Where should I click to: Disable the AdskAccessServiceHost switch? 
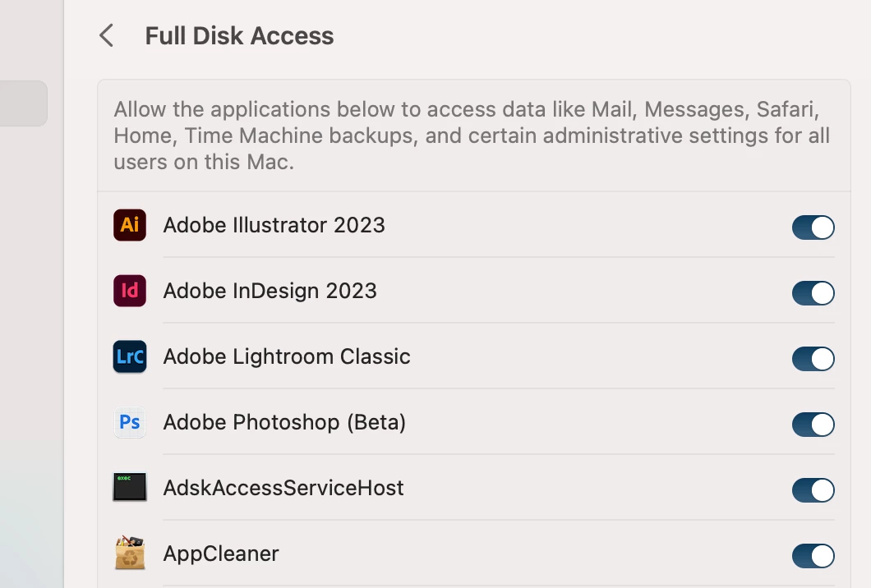click(x=813, y=490)
